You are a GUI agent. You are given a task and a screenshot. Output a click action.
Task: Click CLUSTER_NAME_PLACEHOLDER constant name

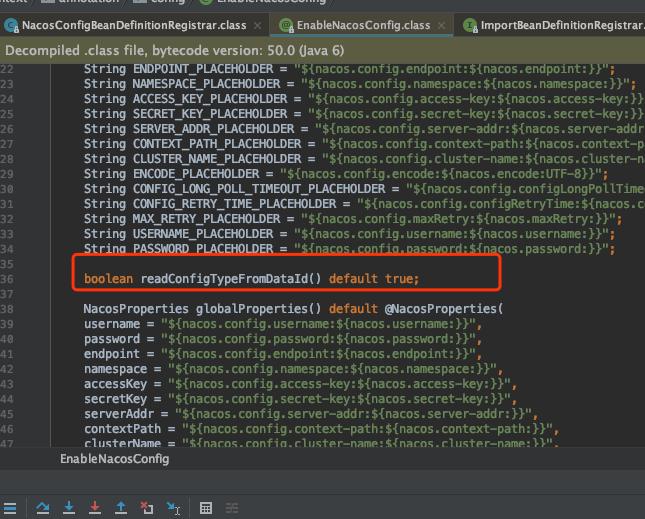217,159
